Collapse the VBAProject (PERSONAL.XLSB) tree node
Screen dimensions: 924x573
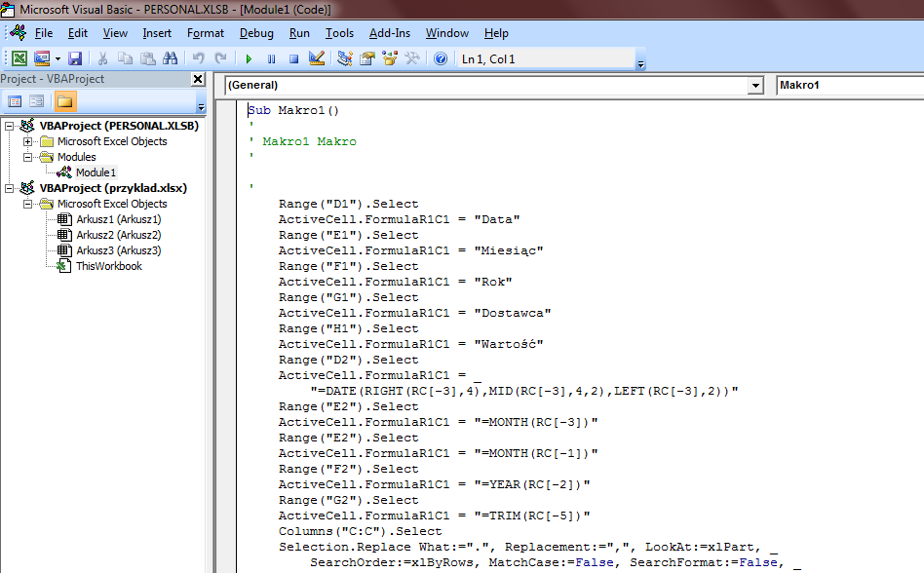(10, 126)
